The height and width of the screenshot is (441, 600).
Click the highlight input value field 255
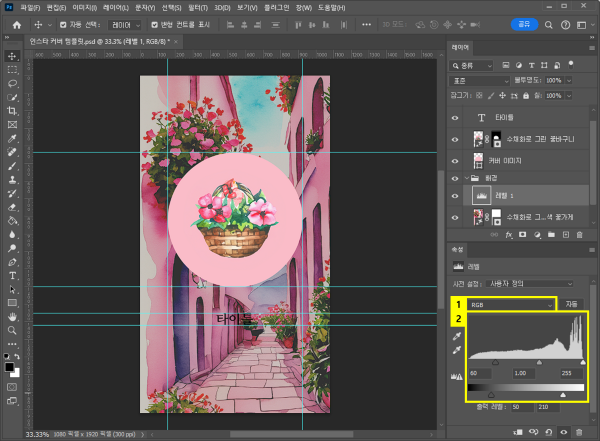573,373
